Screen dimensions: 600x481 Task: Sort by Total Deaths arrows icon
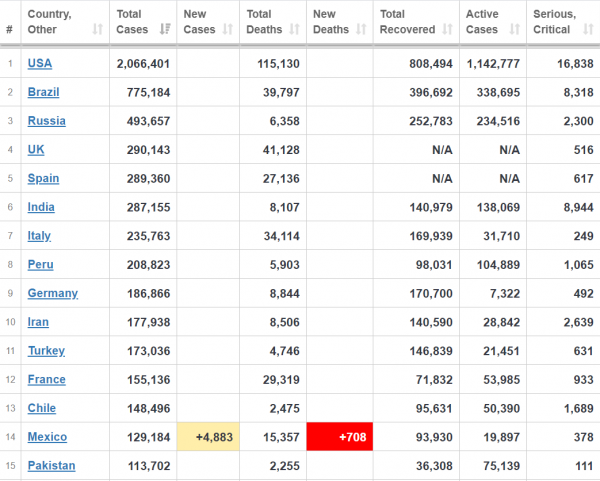(x=294, y=29)
